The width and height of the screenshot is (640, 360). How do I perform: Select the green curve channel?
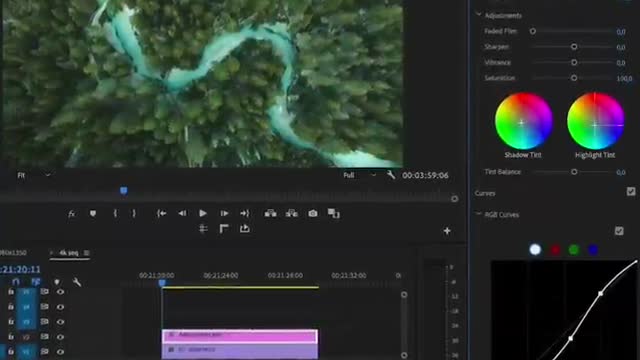574,249
